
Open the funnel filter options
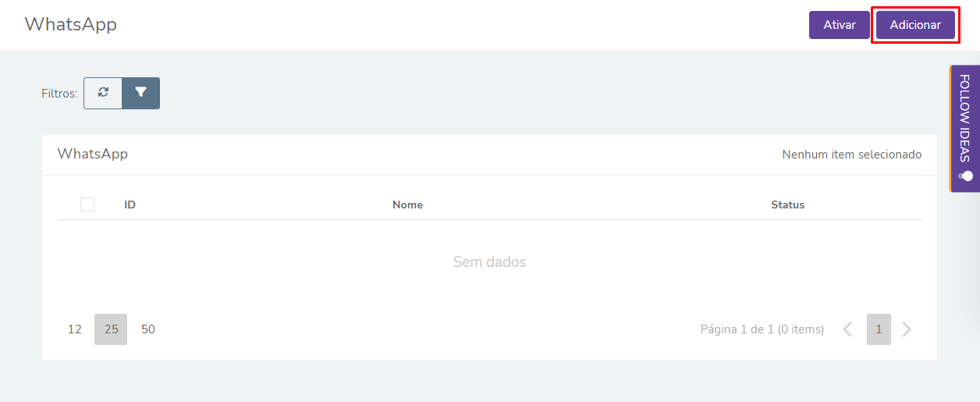pos(141,93)
